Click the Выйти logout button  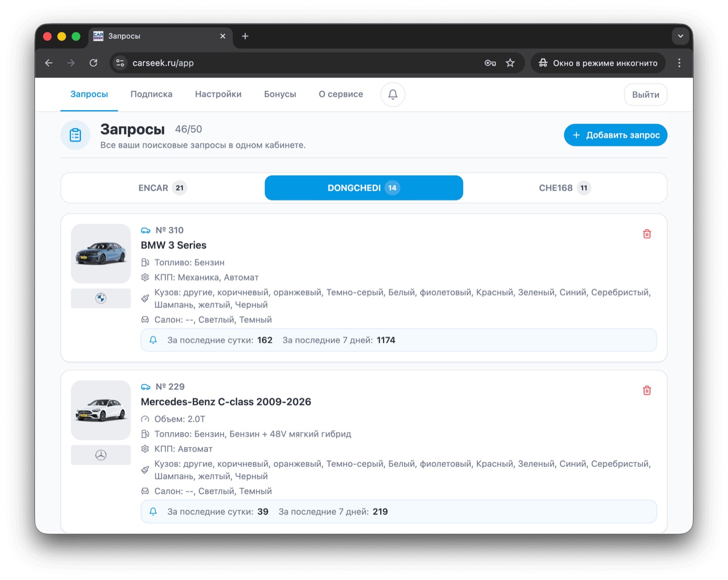point(646,94)
